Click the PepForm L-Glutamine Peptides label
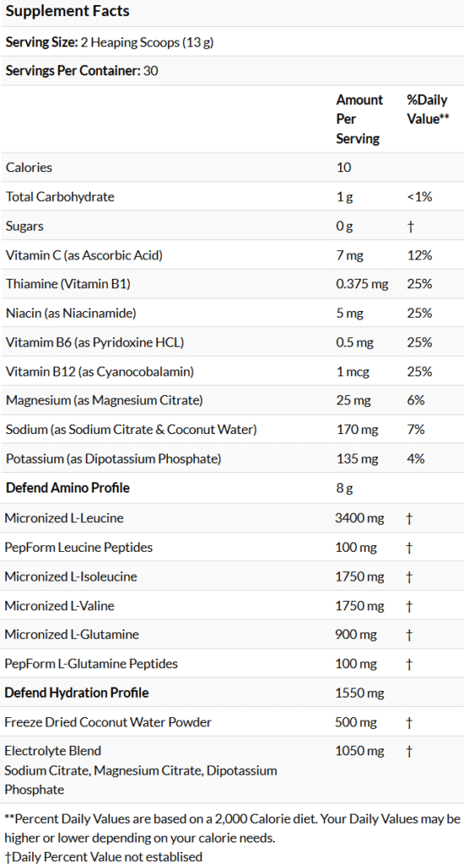 click(x=92, y=663)
